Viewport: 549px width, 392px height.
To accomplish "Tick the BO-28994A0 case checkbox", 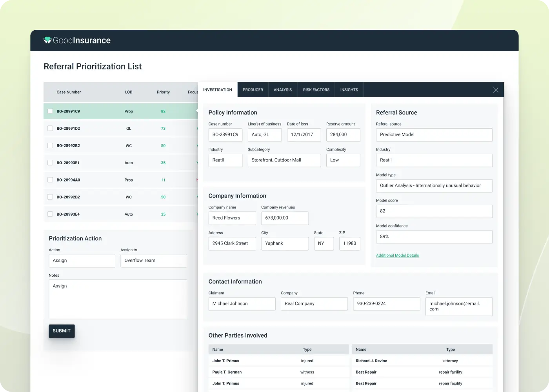I will 50,180.
